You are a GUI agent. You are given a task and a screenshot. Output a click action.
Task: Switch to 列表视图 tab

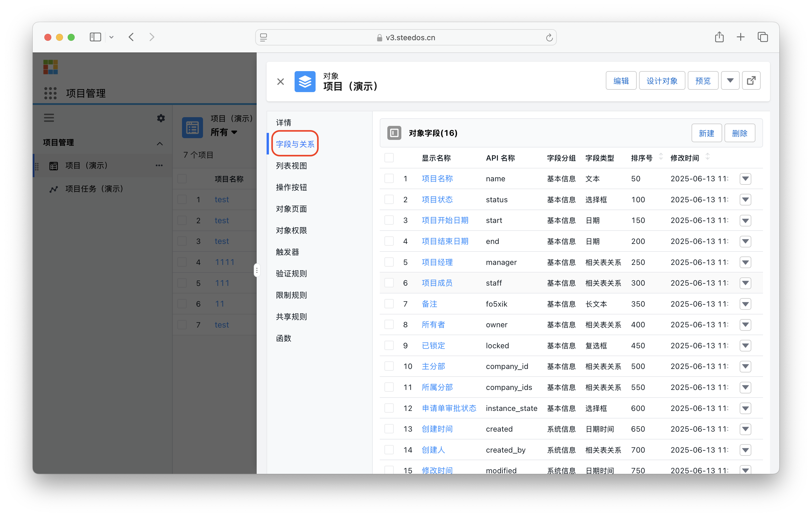point(291,166)
